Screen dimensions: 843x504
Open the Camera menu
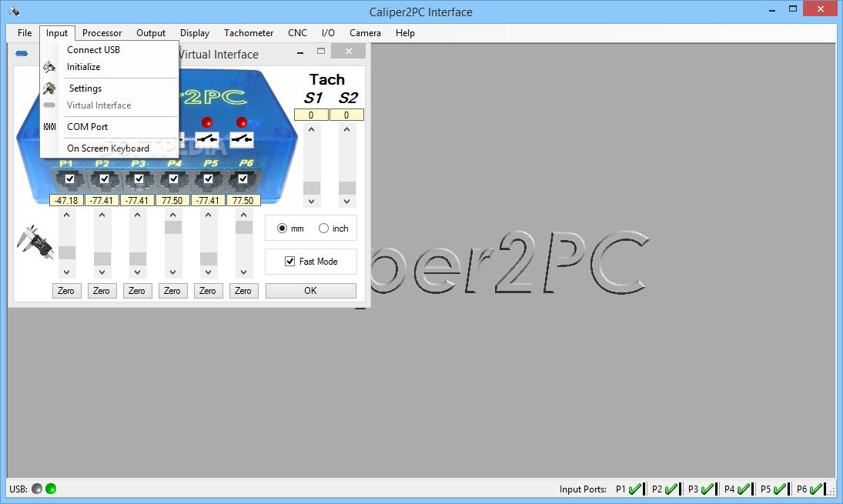pyautogui.click(x=366, y=33)
